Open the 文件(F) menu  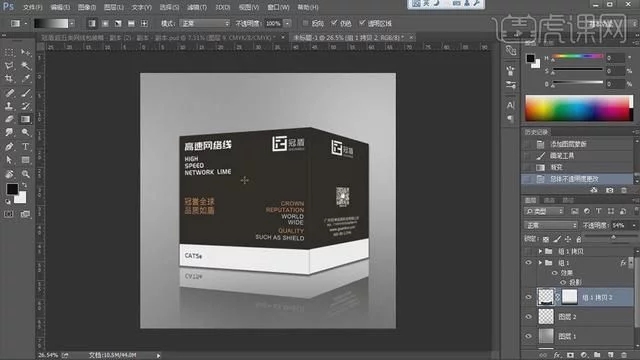[x=33, y=7]
